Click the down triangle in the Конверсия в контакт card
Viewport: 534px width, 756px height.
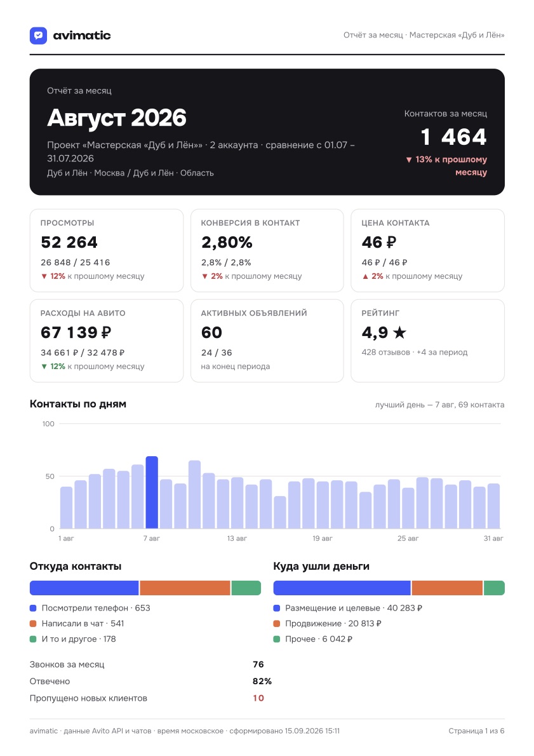(204, 276)
